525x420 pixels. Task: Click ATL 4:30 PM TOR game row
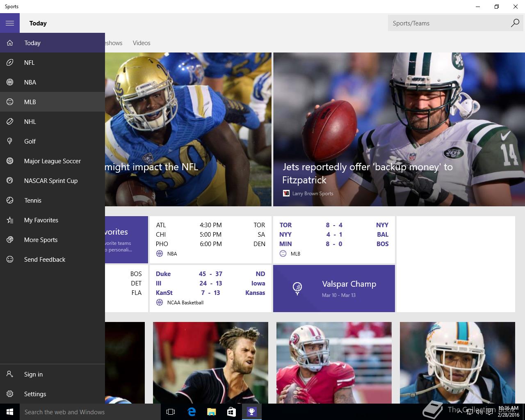tap(210, 225)
